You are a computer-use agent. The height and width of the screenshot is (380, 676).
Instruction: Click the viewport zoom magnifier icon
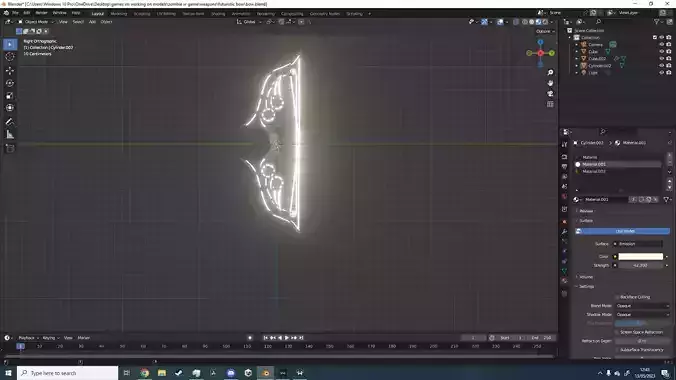point(550,72)
